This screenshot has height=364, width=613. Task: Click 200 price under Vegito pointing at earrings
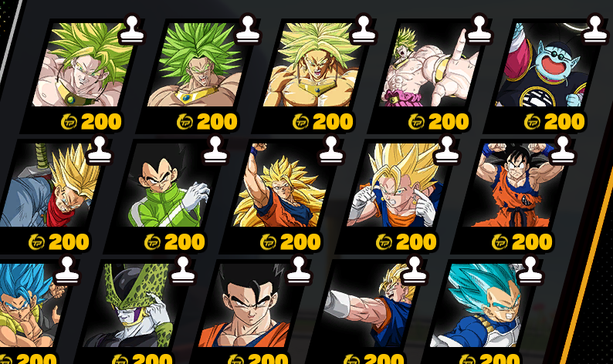click(x=416, y=242)
